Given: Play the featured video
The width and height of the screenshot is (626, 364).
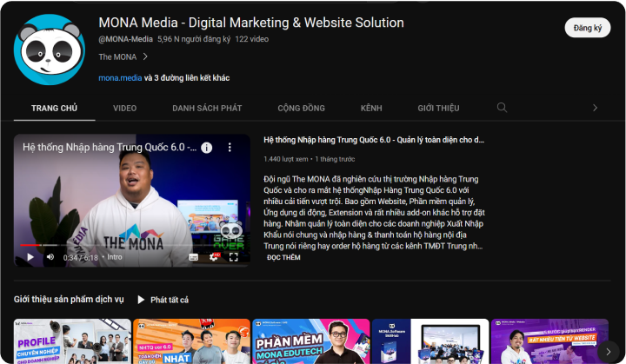Looking at the screenshot, I should tap(30, 257).
